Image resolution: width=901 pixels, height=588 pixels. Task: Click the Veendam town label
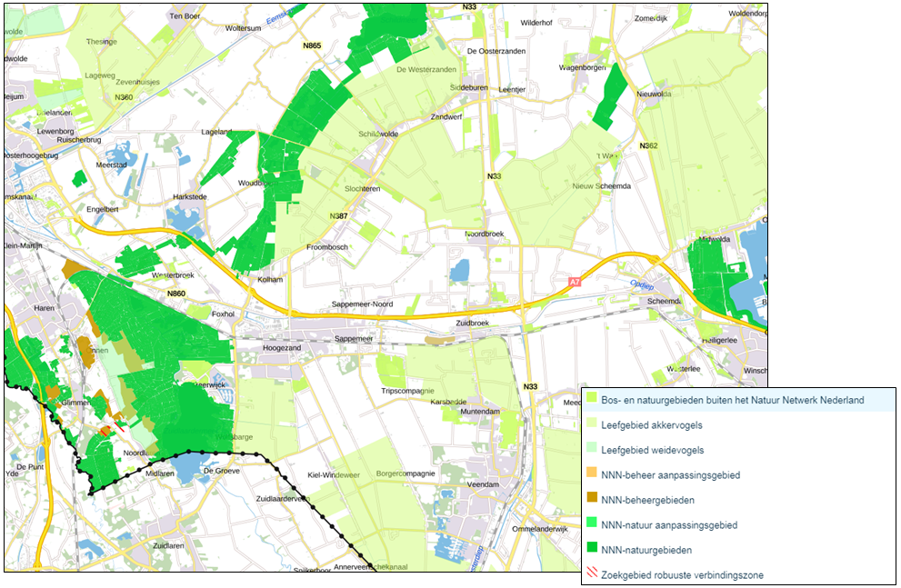tap(481, 485)
